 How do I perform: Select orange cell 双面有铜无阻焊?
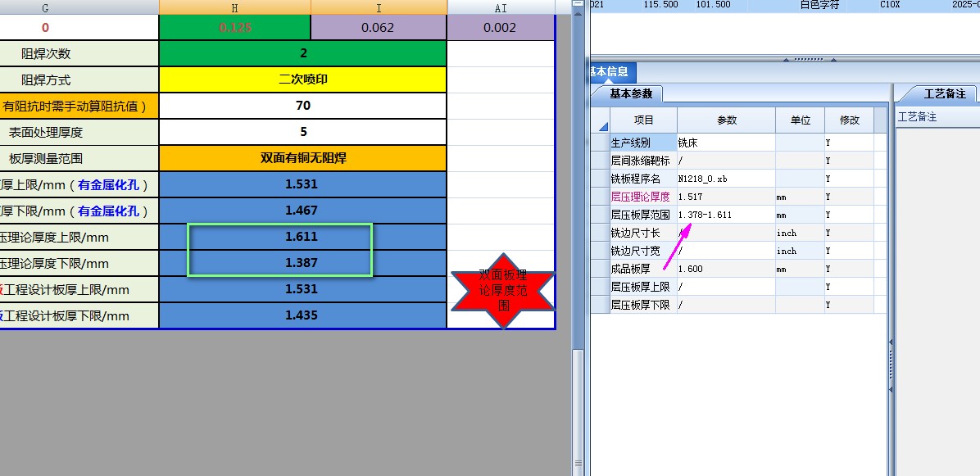pyautogui.click(x=303, y=159)
